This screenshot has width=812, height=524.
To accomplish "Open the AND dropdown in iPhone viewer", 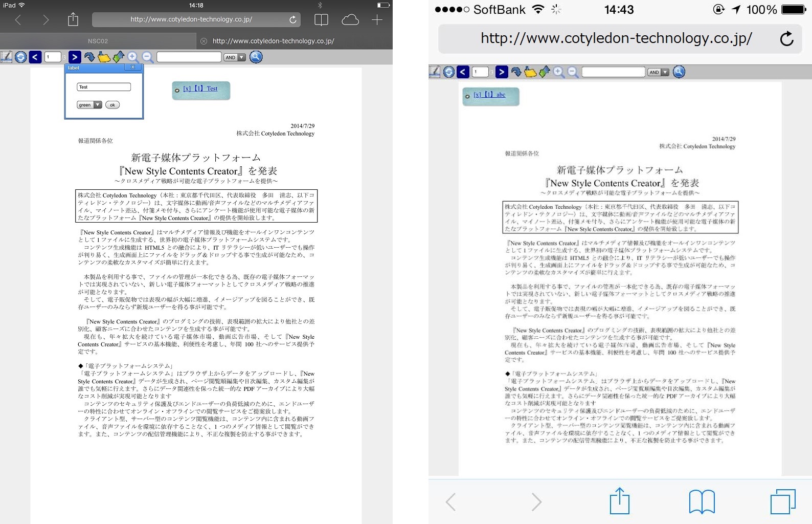I will click(x=658, y=72).
